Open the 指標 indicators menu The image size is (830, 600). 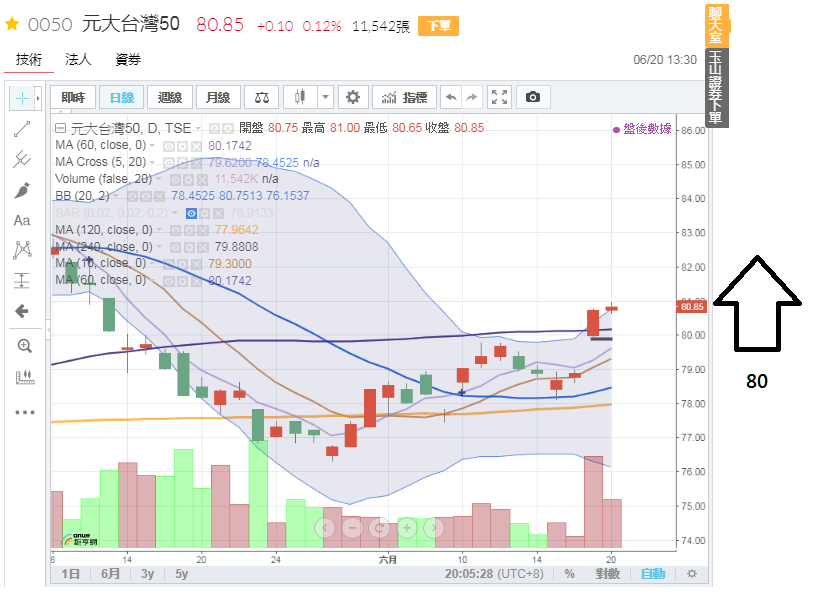click(404, 97)
